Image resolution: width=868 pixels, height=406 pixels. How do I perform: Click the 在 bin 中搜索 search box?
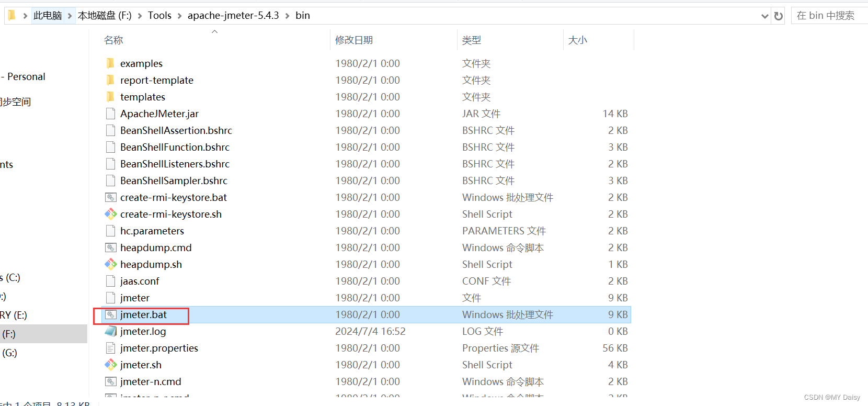coord(829,16)
